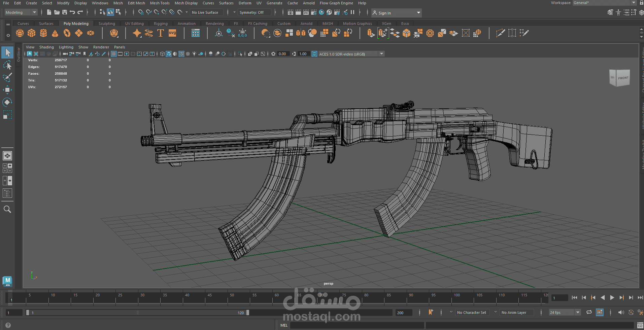
Task: Toggle wireframe display mode in the viewport
Action: 162,54
